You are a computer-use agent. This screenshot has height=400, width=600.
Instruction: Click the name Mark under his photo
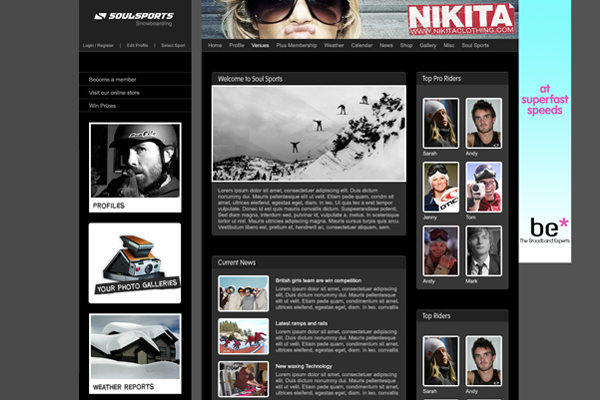471,281
